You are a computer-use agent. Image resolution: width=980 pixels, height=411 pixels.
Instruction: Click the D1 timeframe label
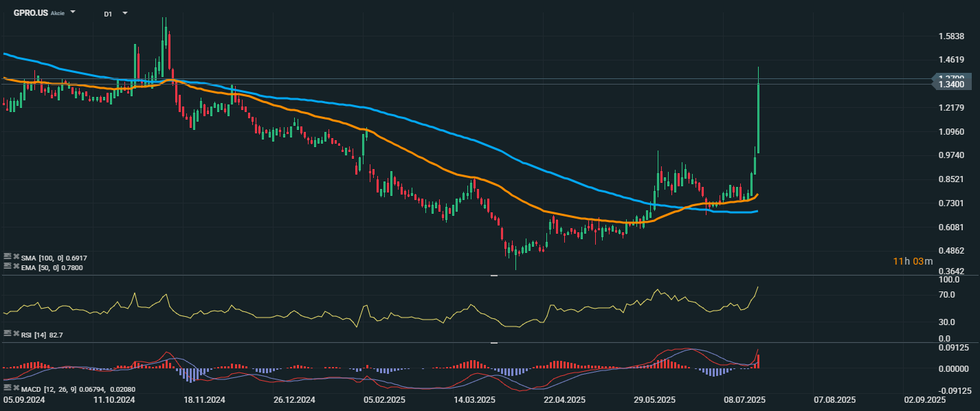coord(109,14)
